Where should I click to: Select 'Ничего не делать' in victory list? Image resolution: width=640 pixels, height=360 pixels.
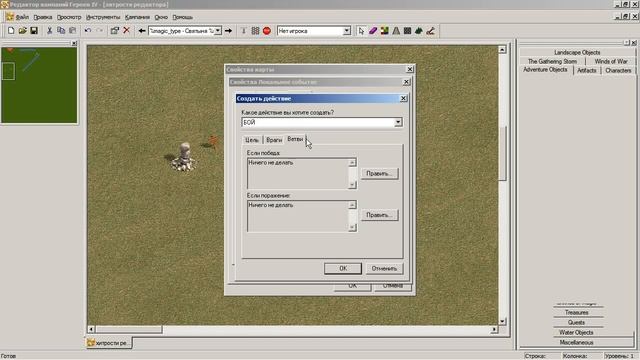click(x=271, y=162)
